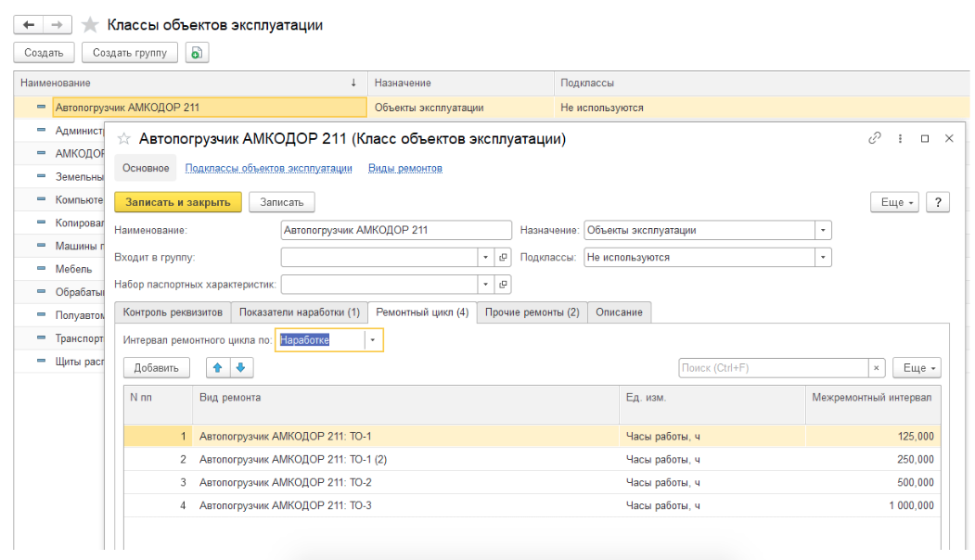Click the back navigation arrow
The image size is (975, 560).
pos(29,25)
